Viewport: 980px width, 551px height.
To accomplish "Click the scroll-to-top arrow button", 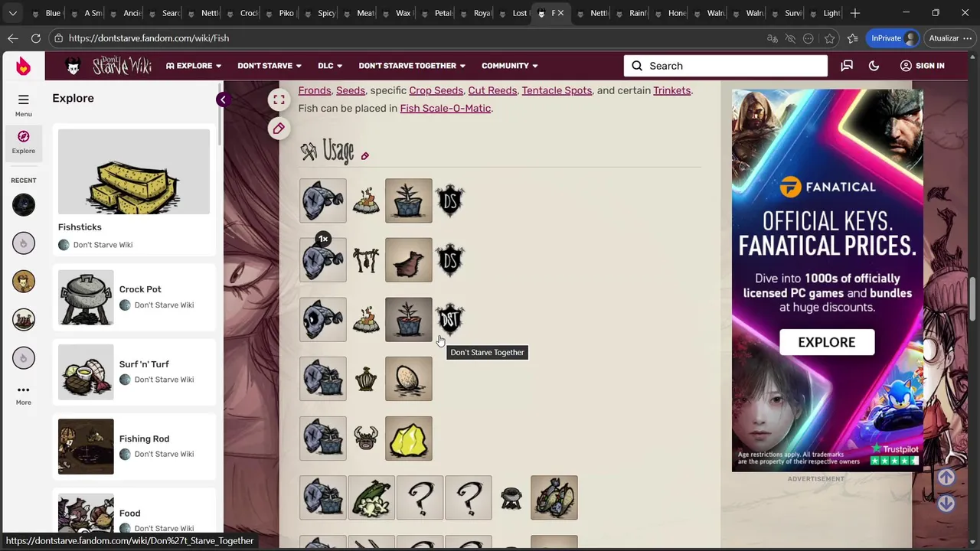I will (946, 477).
